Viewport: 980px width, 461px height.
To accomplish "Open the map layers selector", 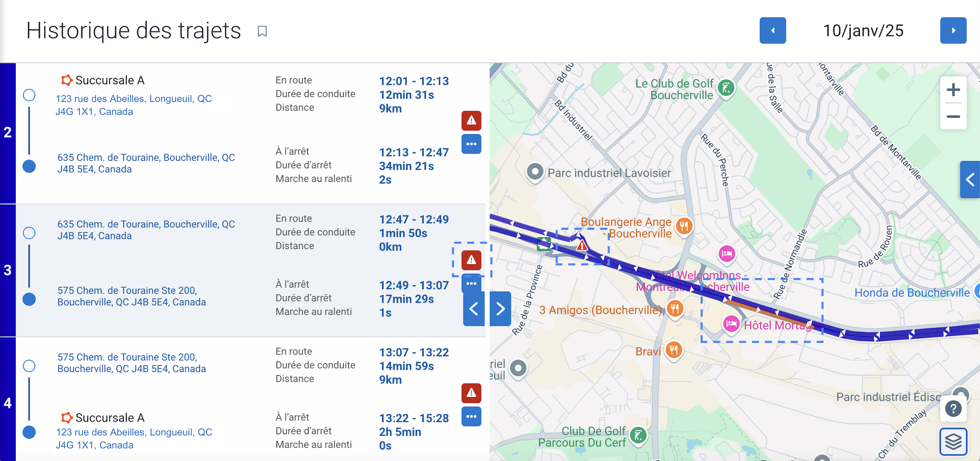I will click(x=953, y=441).
